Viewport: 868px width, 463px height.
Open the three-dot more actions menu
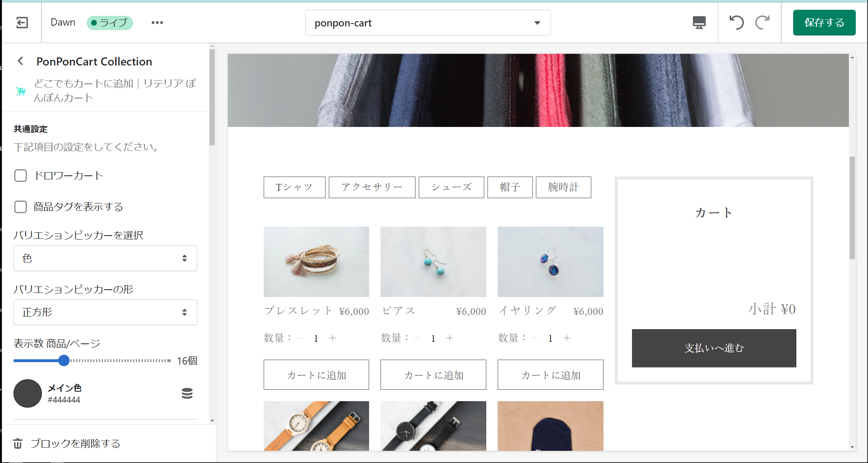click(x=157, y=22)
